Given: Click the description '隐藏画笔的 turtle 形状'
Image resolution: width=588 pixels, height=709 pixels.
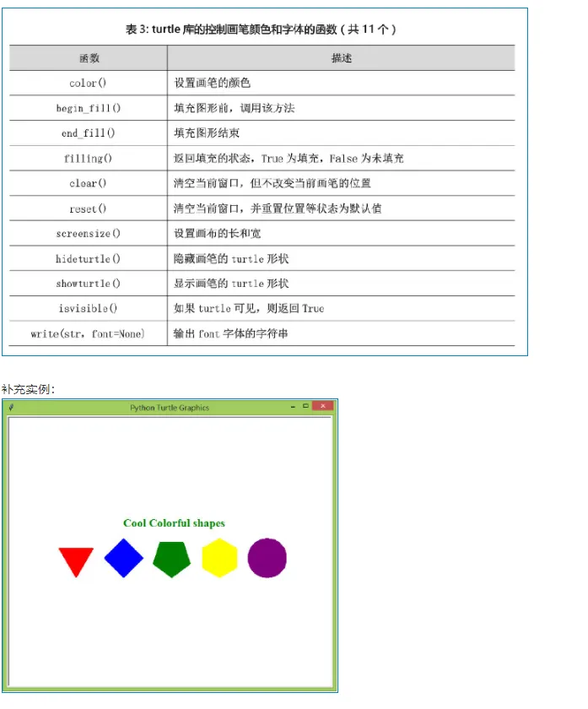Looking at the screenshot, I should tap(231, 258).
